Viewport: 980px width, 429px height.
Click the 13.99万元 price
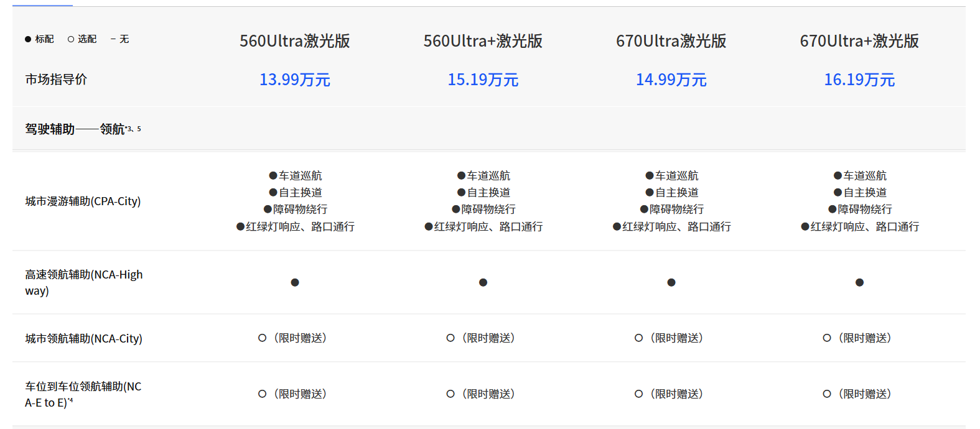click(x=295, y=80)
